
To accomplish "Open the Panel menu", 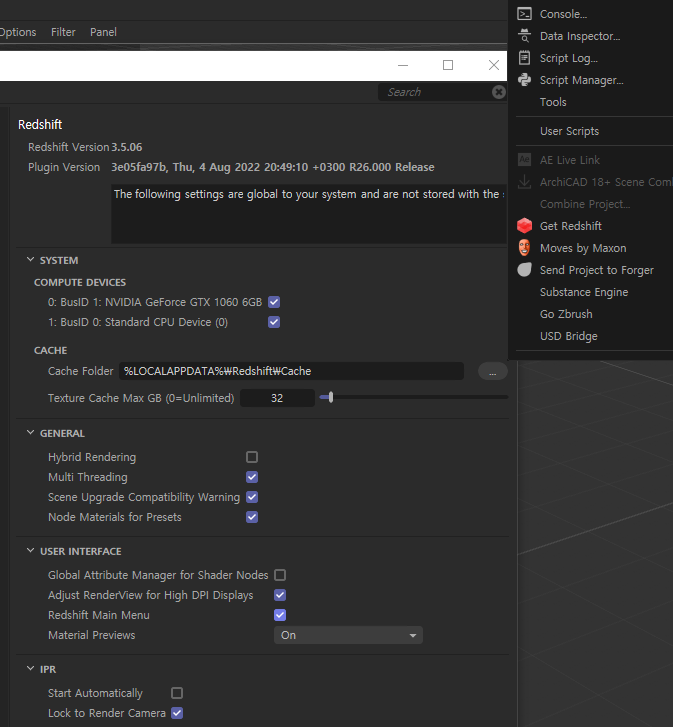I will pyautogui.click(x=103, y=32).
